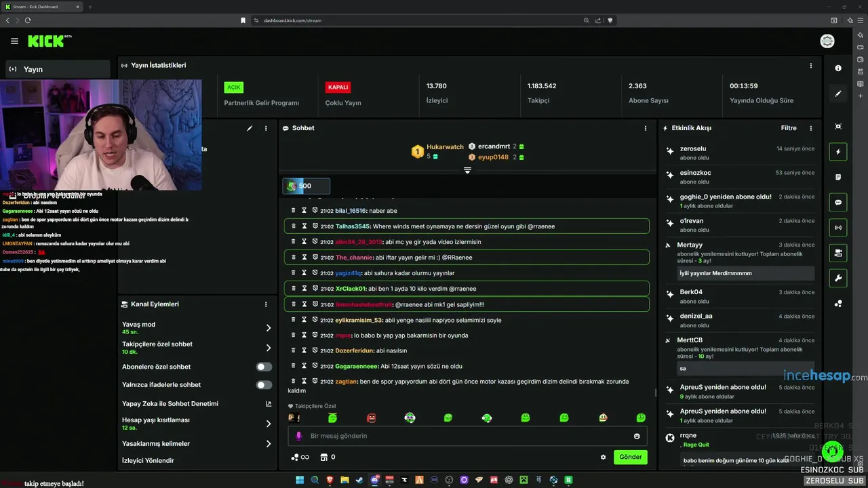The image size is (868, 488).
Task: Ban The_channie using shield icon
Action: pyautogui.click(x=315, y=258)
